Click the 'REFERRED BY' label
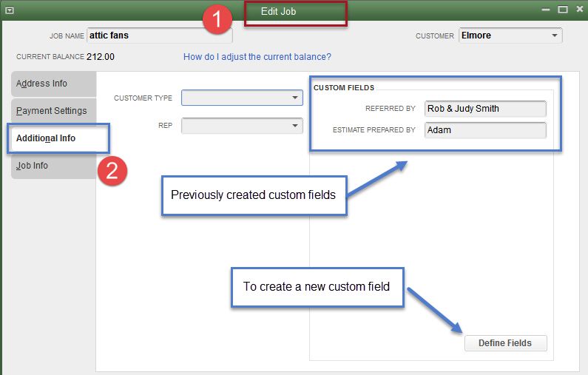The image size is (588, 375). (x=391, y=109)
